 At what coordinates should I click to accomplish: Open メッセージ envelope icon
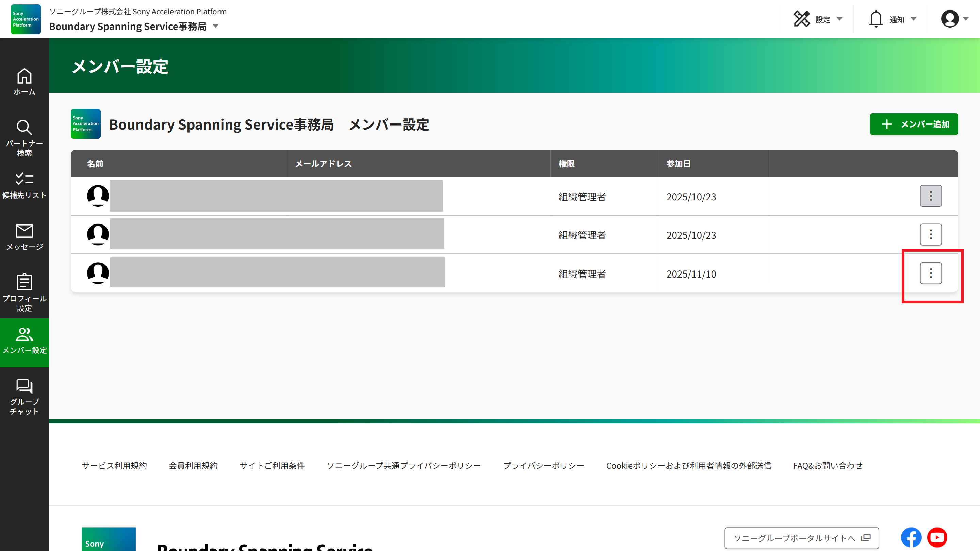24,237
